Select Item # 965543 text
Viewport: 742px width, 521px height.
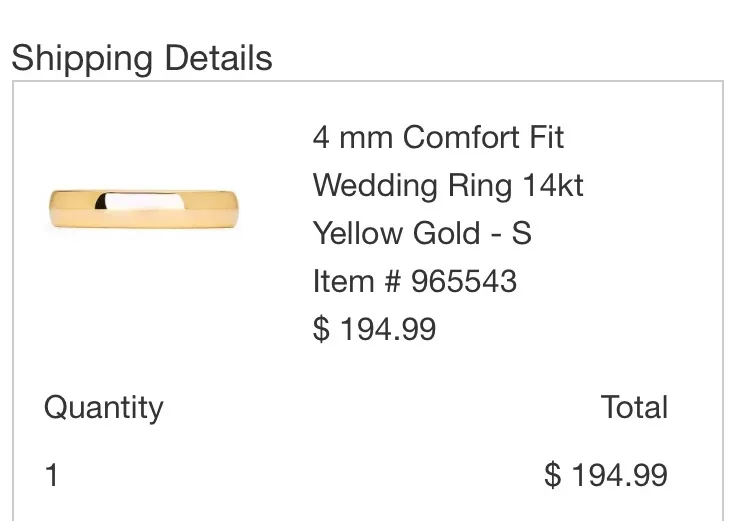pyautogui.click(x=415, y=281)
